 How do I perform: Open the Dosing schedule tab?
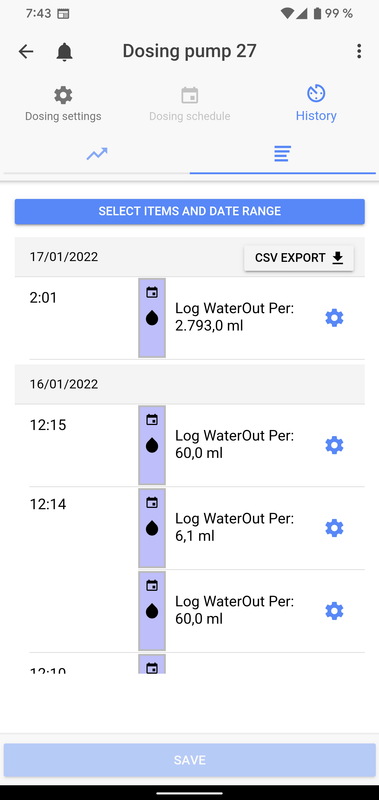pos(190,104)
